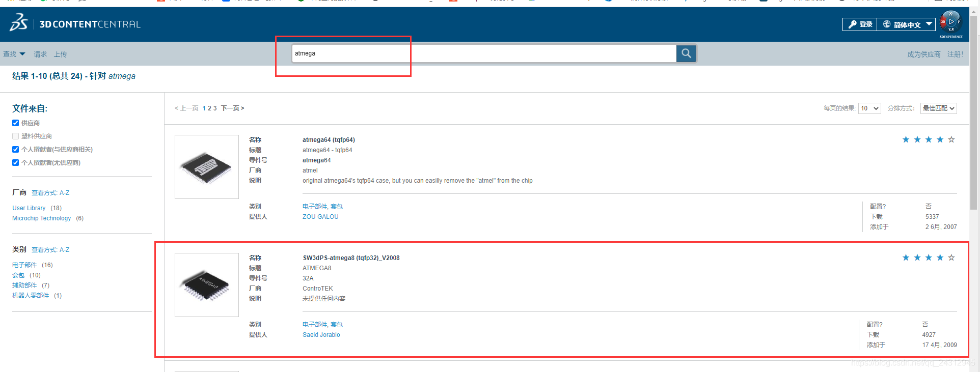Viewport: 980px width, 372px height.
Task: Filter by User Library manufacturer
Action: pos(29,208)
